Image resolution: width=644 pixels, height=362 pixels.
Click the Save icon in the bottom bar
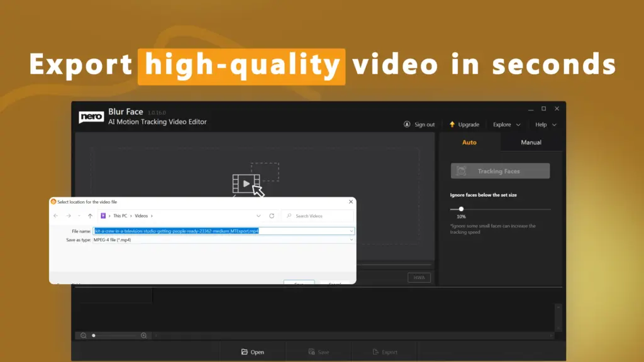pyautogui.click(x=311, y=352)
